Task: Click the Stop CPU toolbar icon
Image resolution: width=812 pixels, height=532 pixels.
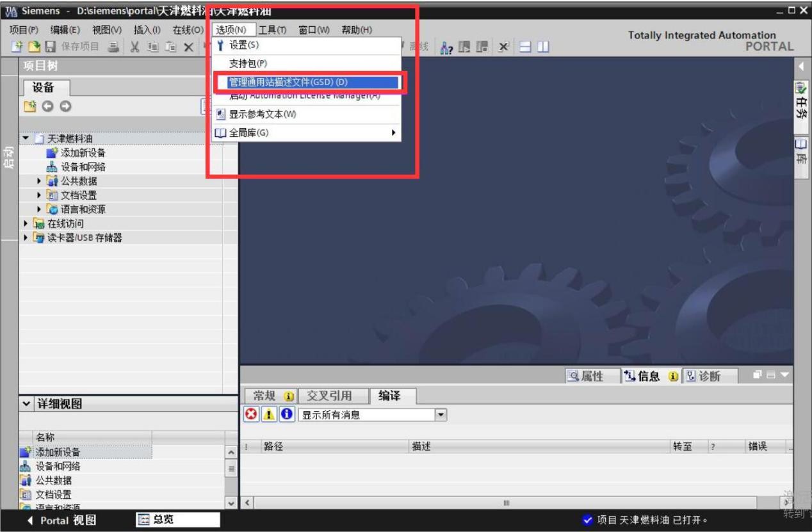Action: pyautogui.click(x=483, y=47)
